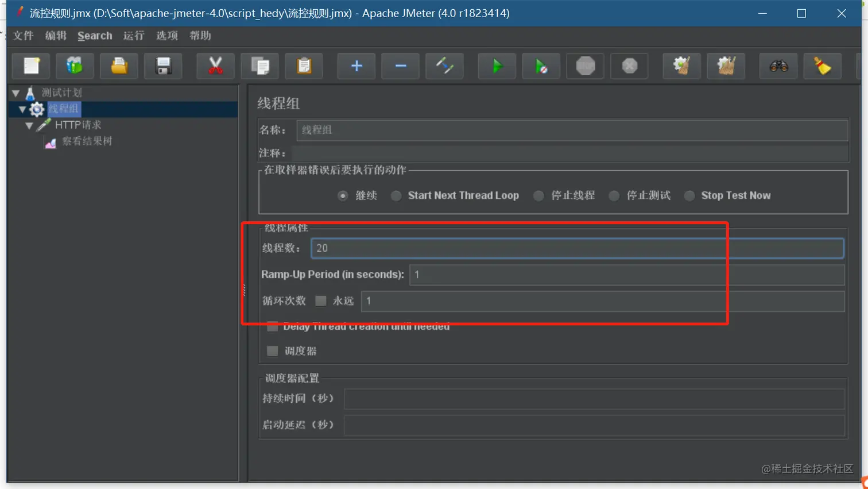
Task: Click the Clear results broom icon
Action: point(682,66)
